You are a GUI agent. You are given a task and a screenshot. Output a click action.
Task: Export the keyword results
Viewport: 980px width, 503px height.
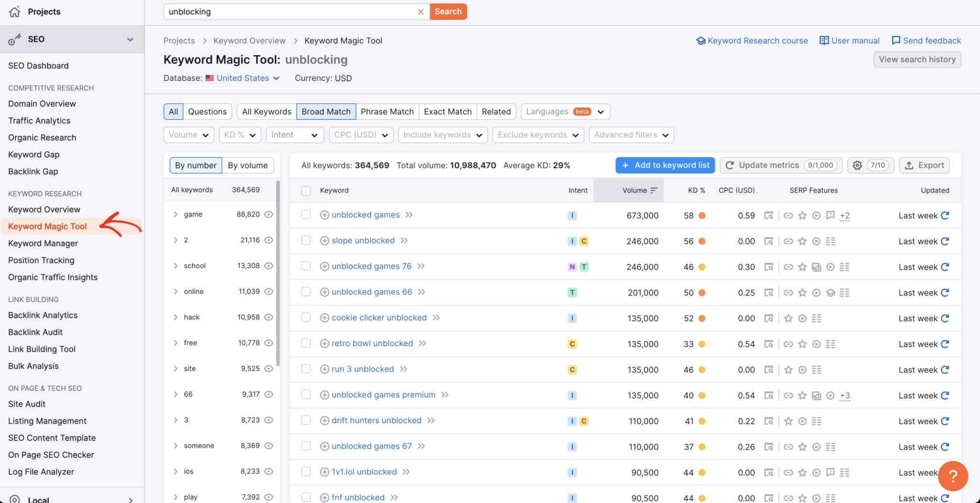pos(924,165)
